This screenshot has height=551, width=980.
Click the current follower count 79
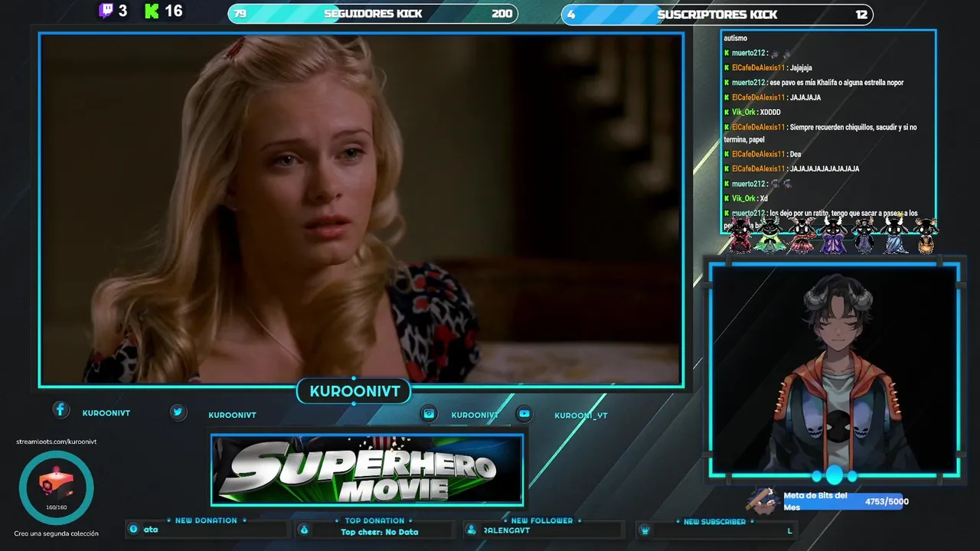pos(240,14)
